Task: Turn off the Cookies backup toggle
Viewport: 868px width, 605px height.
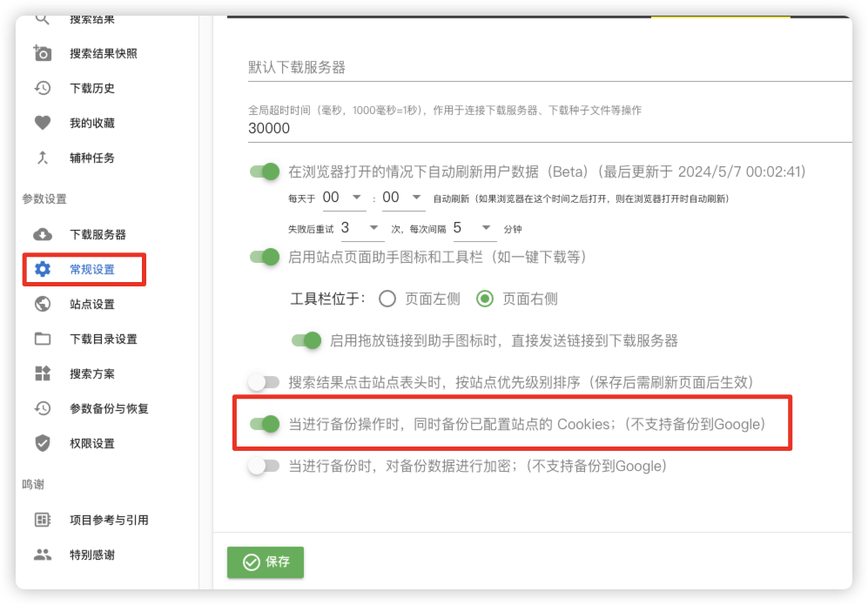Action: [265, 424]
